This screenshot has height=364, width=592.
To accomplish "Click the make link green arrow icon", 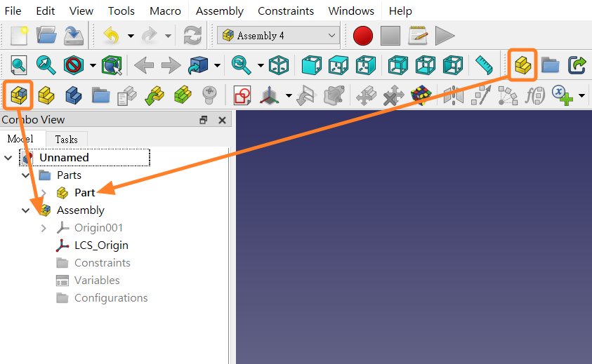I will click(x=577, y=65).
